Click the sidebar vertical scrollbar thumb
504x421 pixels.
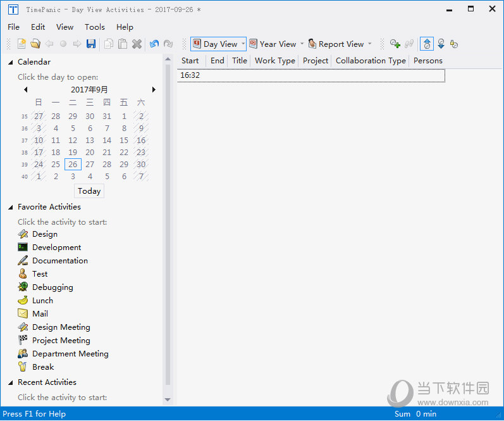(x=168, y=225)
